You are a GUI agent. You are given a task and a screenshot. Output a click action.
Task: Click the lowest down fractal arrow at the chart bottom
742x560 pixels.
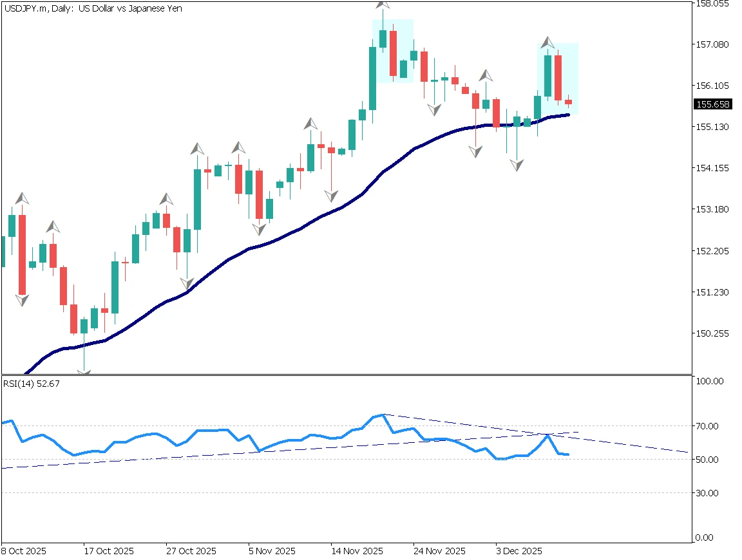point(84,373)
